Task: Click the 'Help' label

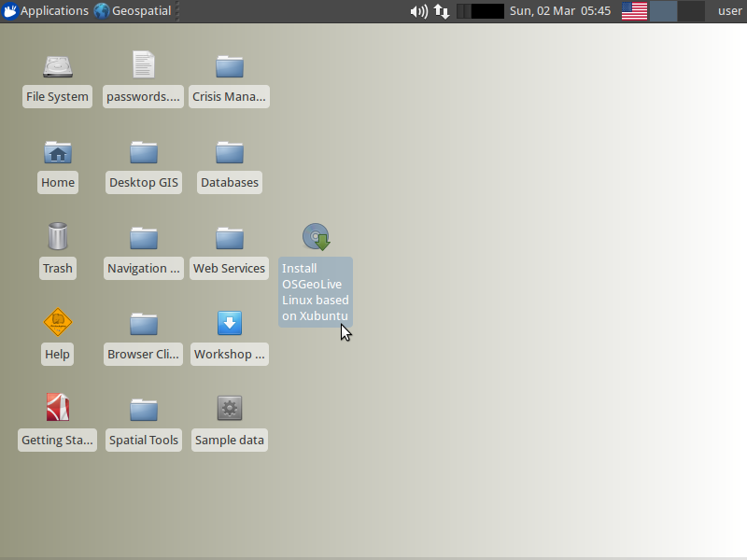Action: tap(57, 355)
